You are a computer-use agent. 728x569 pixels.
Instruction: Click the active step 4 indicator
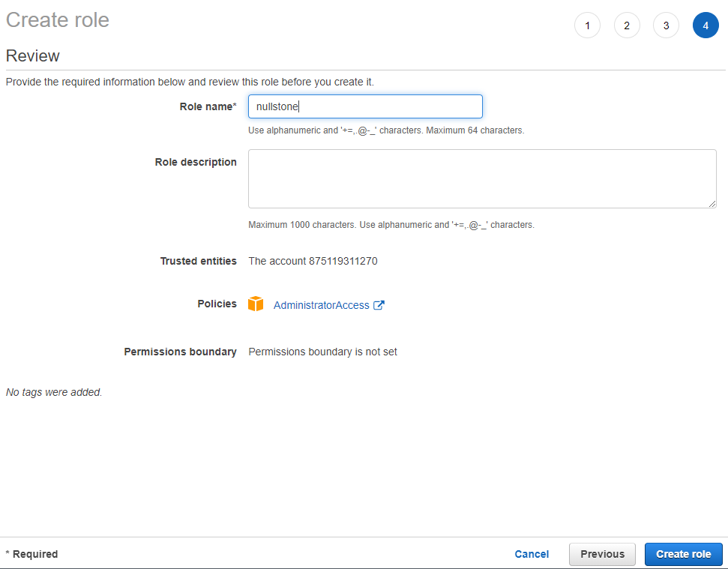(x=706, y=25)
